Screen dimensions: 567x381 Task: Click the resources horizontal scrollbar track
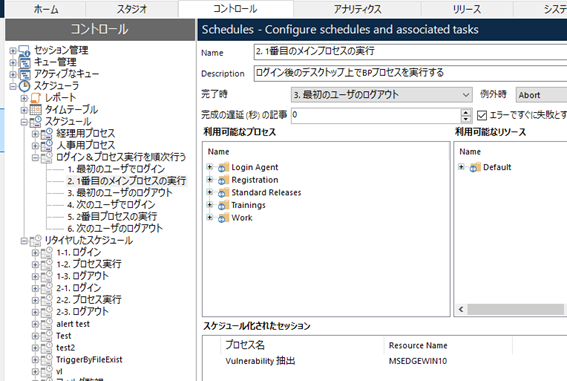click(515, 309)
